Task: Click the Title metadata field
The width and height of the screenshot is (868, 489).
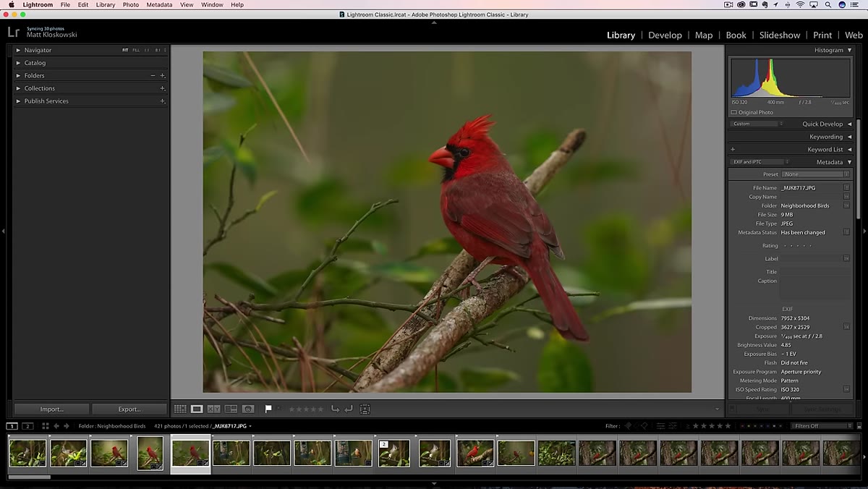Action: [x=815, y=272]
